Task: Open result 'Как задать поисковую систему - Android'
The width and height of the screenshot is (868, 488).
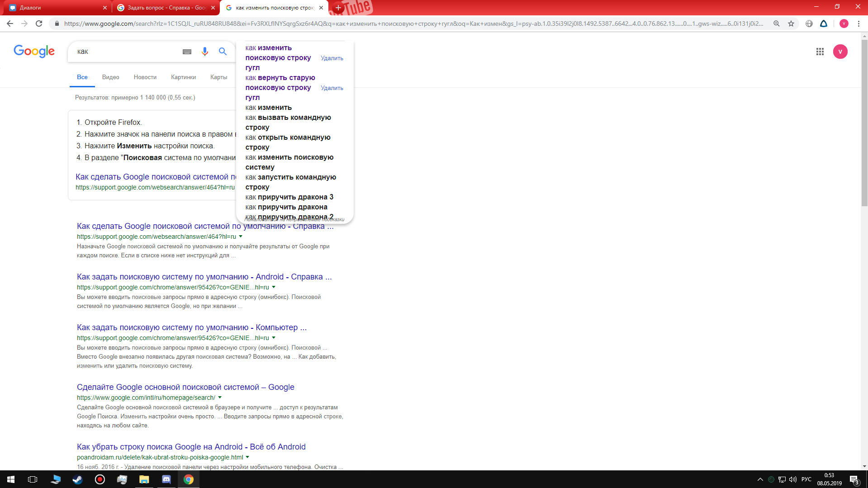Action: pos(204,277)
